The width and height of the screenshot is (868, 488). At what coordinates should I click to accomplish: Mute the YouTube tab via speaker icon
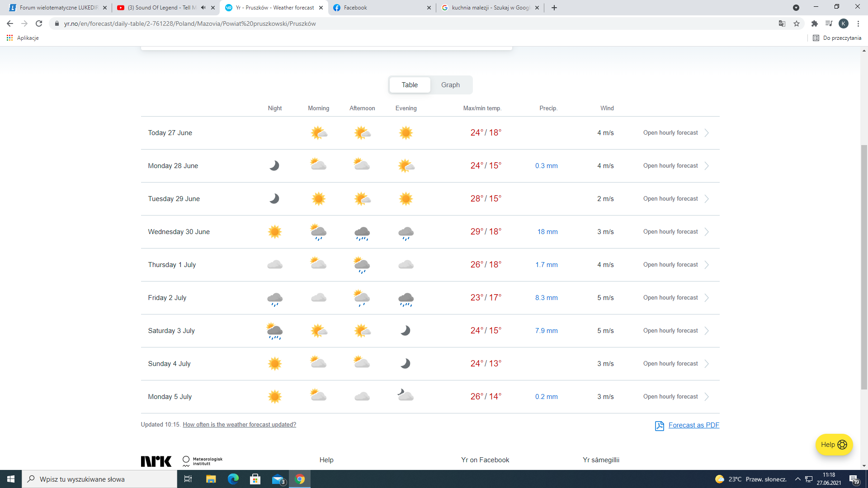coord(203,8)
